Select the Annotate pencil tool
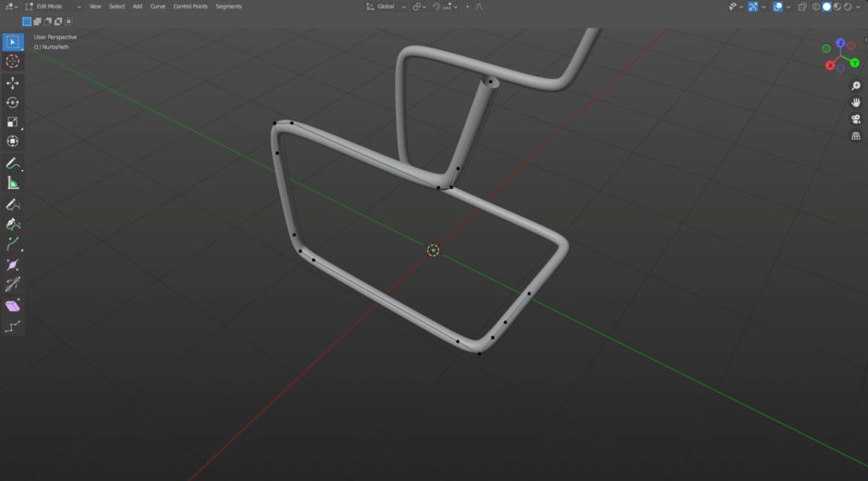This screenshot has width=868, height=481. click(x=13, y=163)
